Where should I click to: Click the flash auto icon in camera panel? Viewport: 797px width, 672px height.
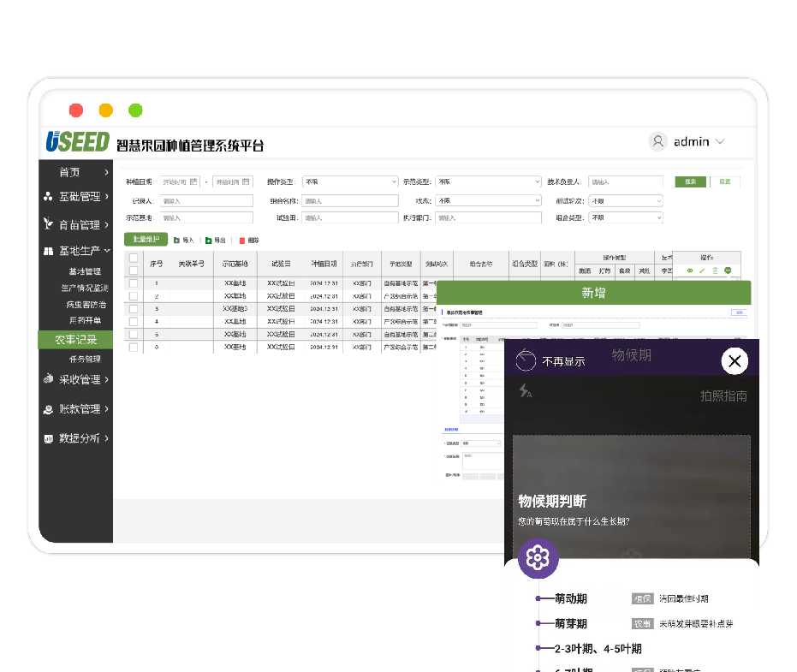coord(525,391)
